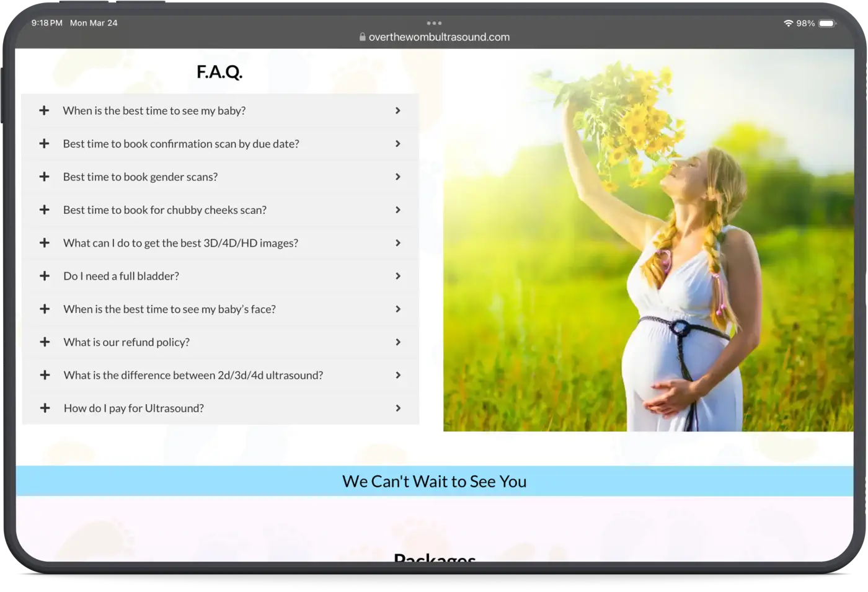
Task: Tap 'Best time to book for chubby cheeks scan?'
Action: coord(165,210)
